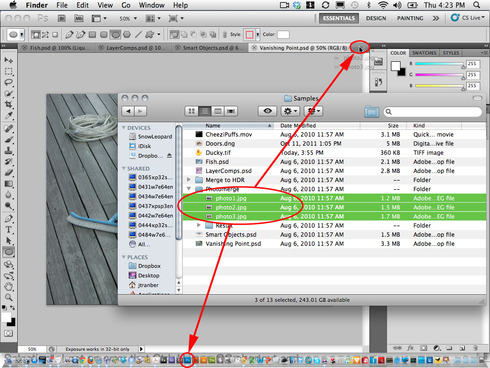Viewport: 490px width, 368px height.
Task: Open the Arrange Documents dropdown
Action: pos(153,19)
